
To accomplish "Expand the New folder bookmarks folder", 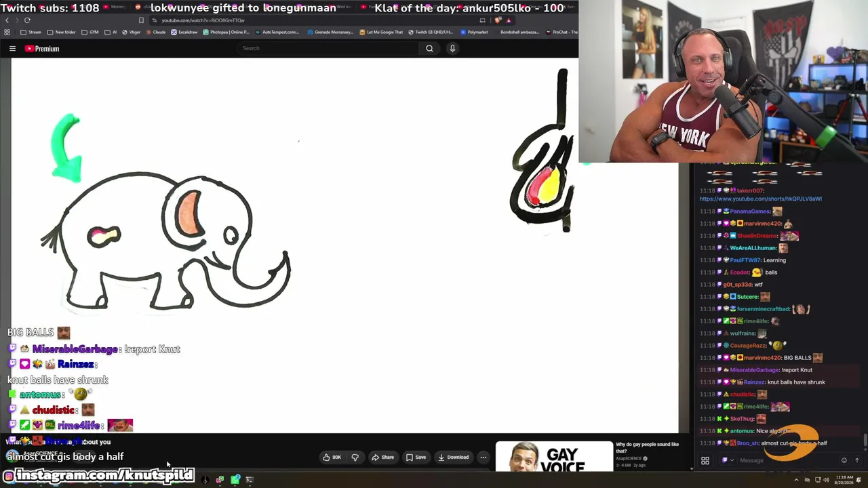I will tap(62, 32).
